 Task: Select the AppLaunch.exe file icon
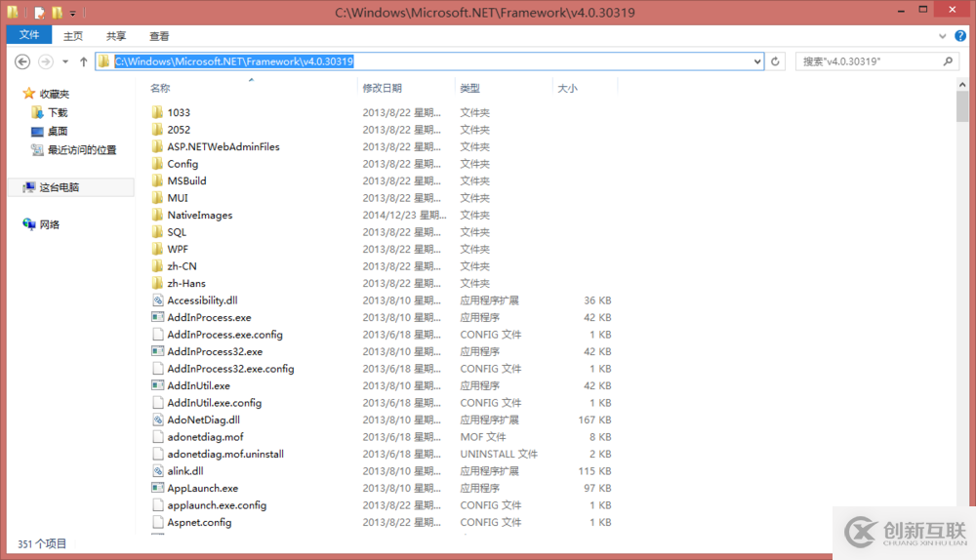coord(158,489)
